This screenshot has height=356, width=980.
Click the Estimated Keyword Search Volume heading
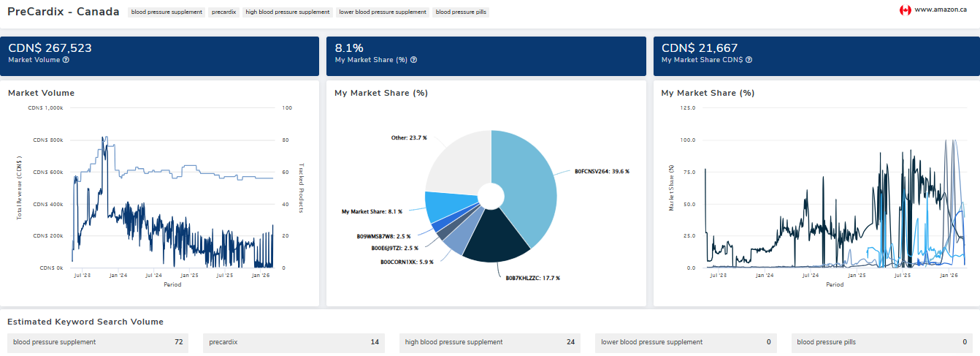click(85, 322)
